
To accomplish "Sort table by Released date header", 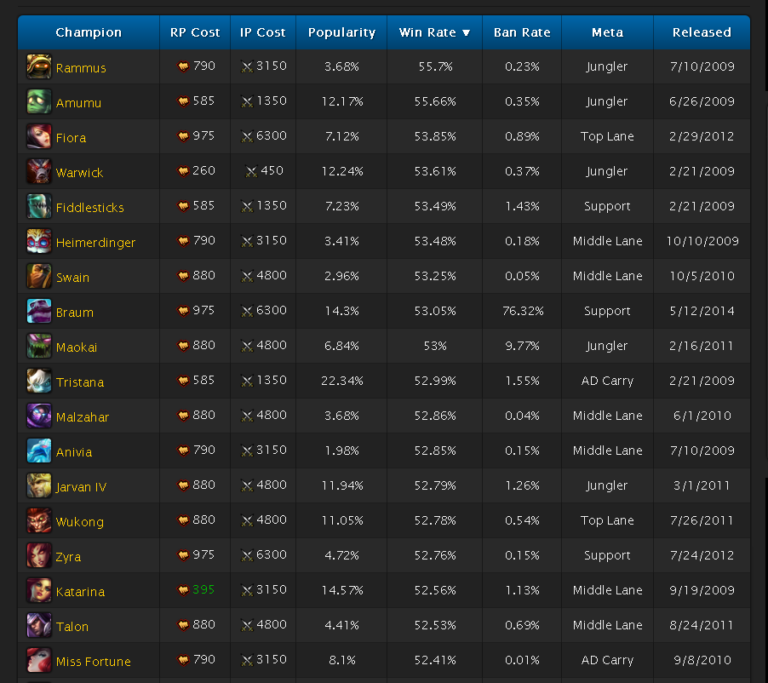I will tap(701, 33).
